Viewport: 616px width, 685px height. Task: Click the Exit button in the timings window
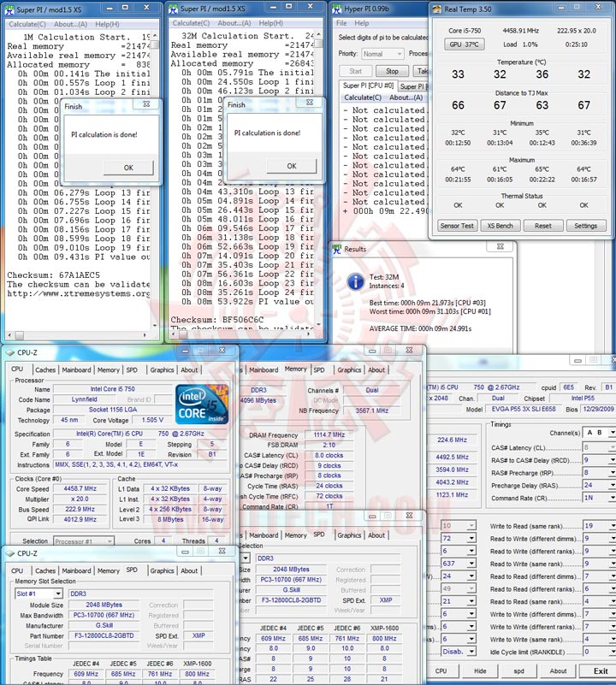[599, 671]
